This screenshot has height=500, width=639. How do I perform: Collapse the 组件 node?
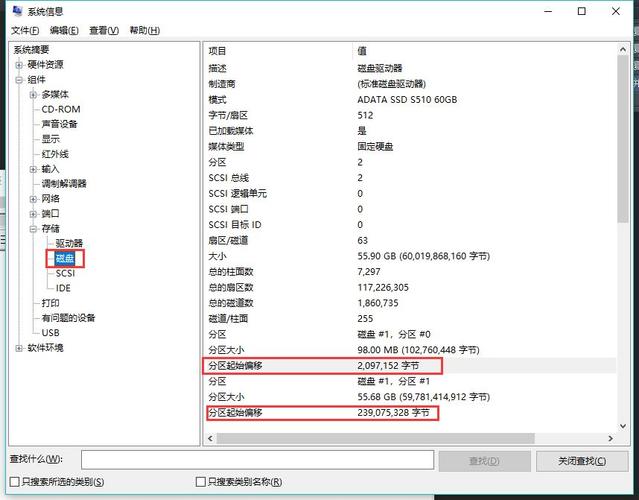tap(19, 80)
